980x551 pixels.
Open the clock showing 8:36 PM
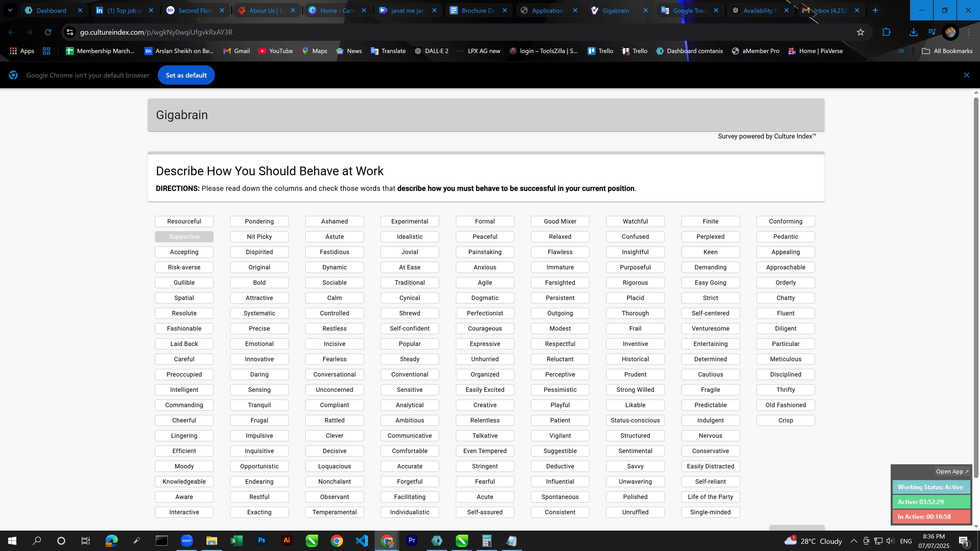click(x=934, y=541)
